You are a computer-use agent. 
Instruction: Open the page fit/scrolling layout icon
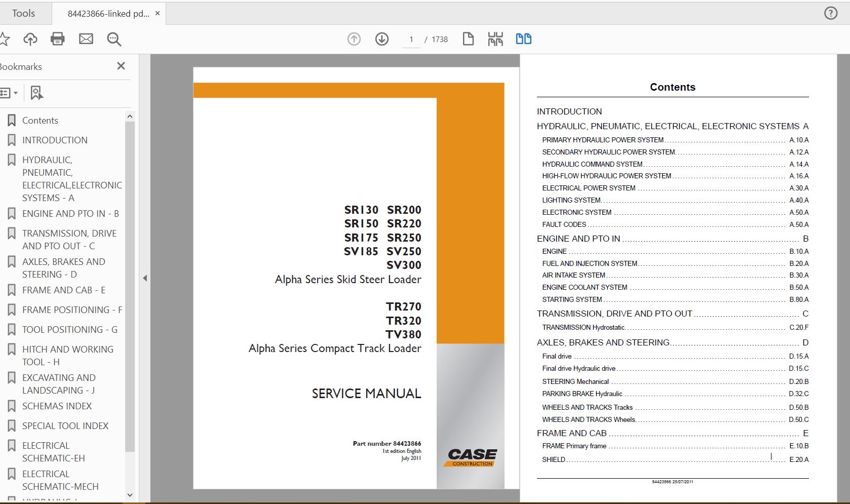click(495, 39)
